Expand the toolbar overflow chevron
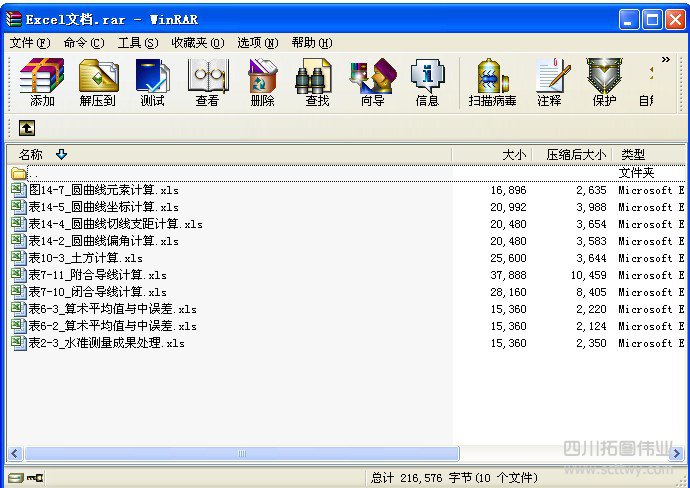Viewport: 690px width, 488px height. click(x=666, y=59)
